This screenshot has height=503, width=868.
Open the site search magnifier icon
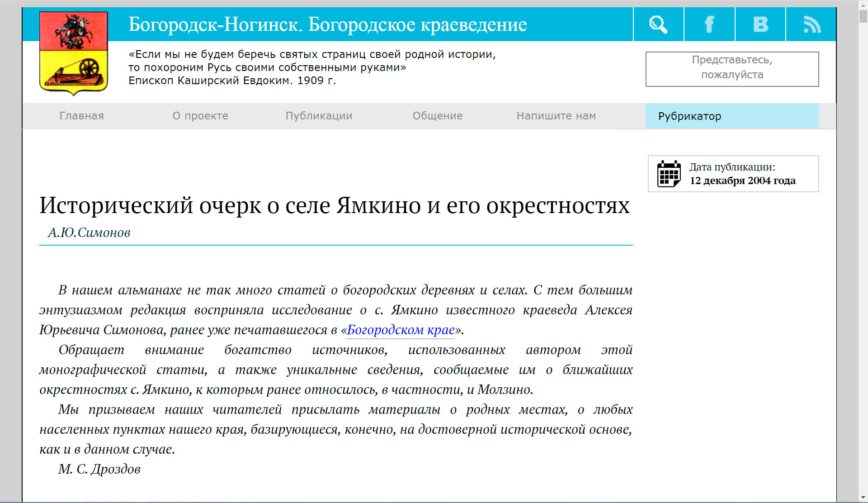[658, 24]
